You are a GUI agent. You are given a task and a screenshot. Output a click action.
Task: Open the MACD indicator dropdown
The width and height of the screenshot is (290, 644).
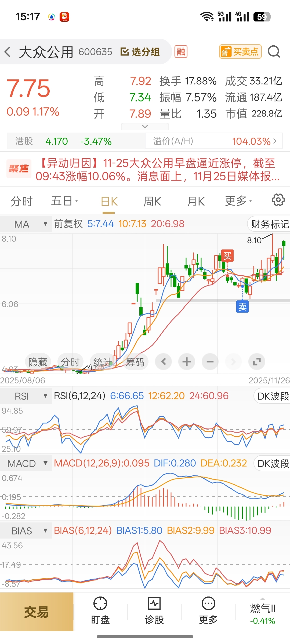coord(26,463)
